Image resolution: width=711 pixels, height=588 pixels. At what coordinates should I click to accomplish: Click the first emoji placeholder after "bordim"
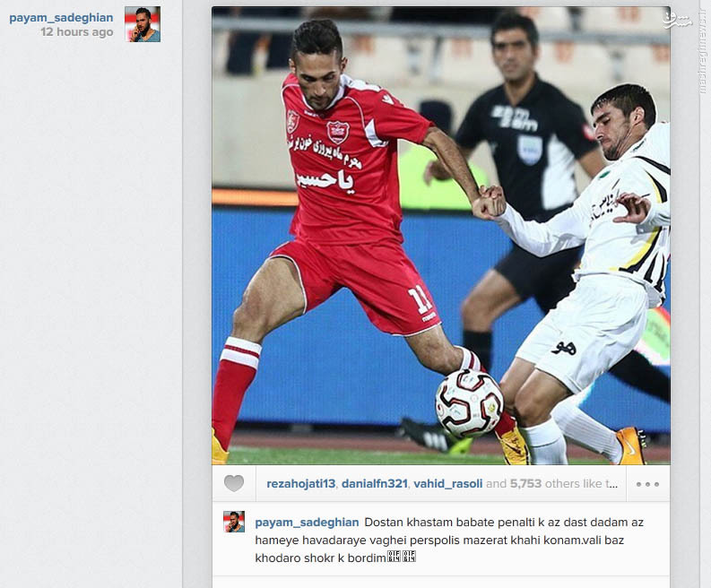click(x=394, y=557)
